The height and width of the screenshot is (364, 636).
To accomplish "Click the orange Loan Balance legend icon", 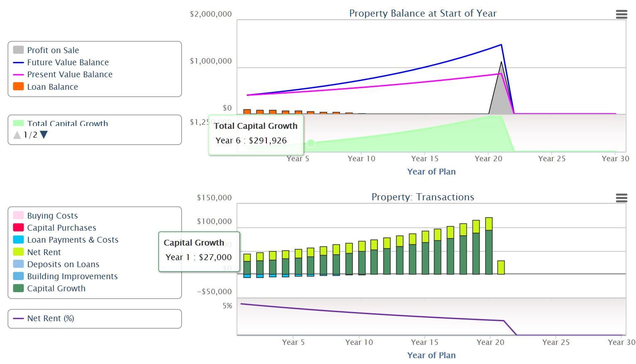I will [18, 86].
